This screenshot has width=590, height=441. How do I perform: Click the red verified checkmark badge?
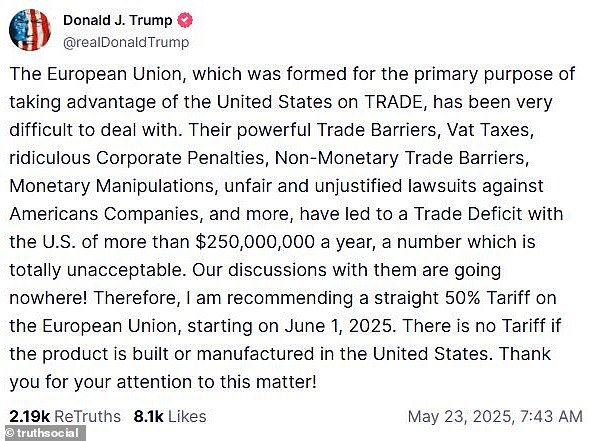(x=185, y=20)
